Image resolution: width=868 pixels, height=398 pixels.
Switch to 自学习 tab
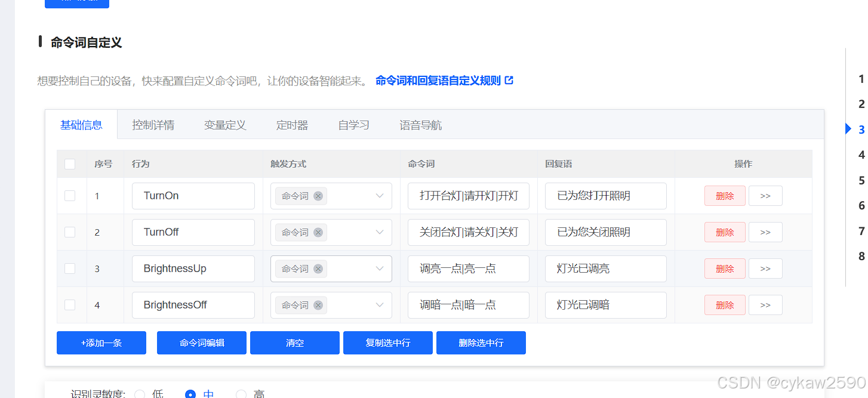pos(354,125)
